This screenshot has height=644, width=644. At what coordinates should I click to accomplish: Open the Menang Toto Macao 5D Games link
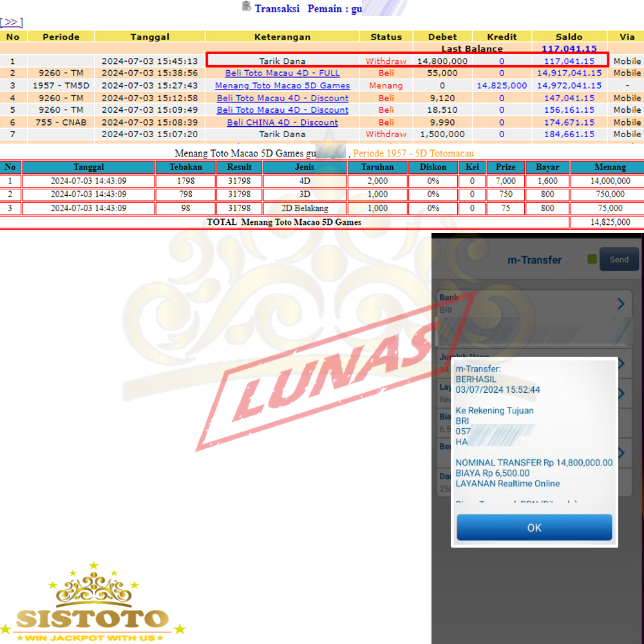(282, 86)
